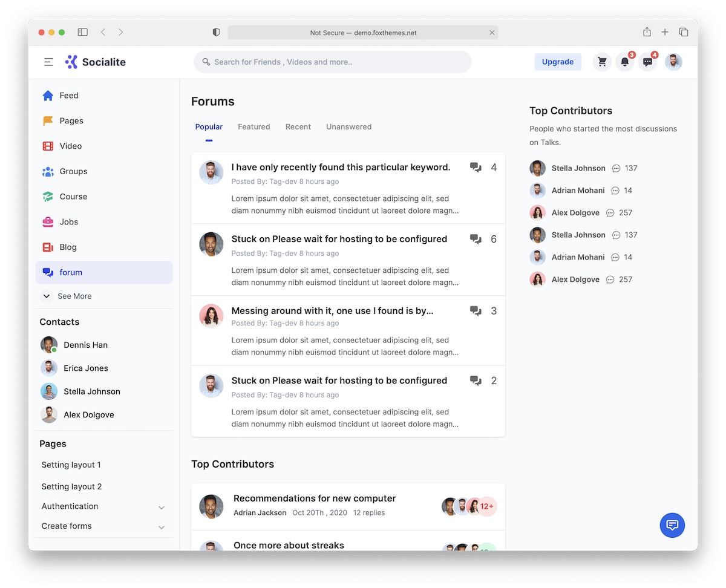Select the Video sidebar icon
Image resolution: width=726 pixels, height=588 pixels.
click(x=48, y=146)
